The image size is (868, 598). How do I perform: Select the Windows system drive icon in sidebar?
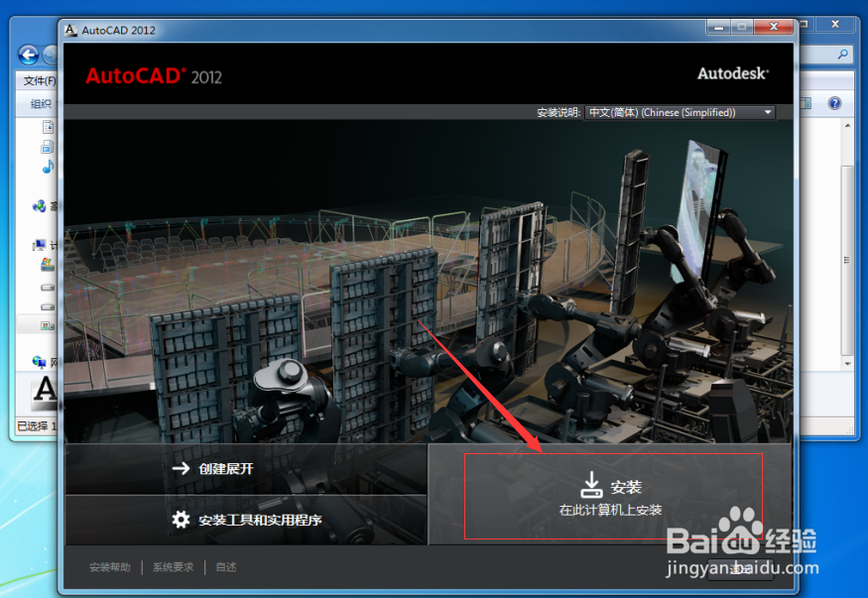(48, 265)
